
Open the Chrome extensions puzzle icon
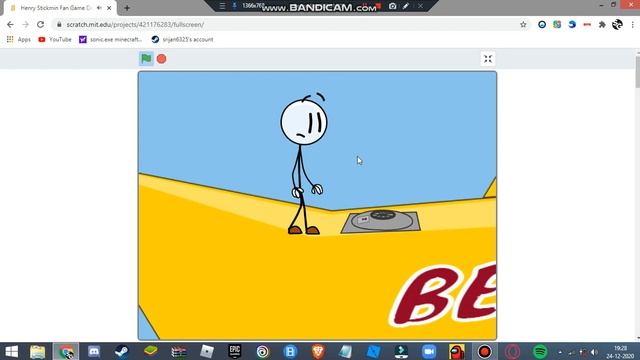[x=602, y=24]
